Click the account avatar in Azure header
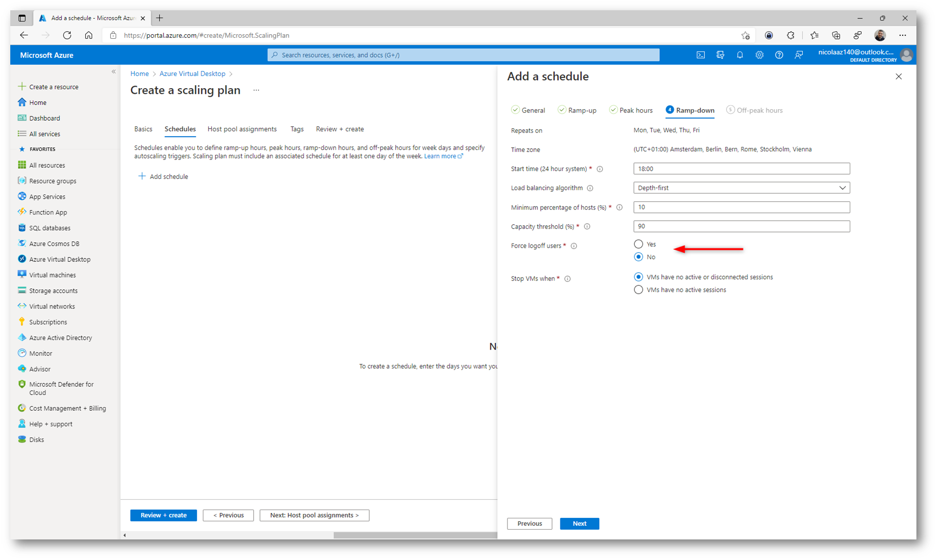Viewport: 937px width, 560px height. click(906, 55)
